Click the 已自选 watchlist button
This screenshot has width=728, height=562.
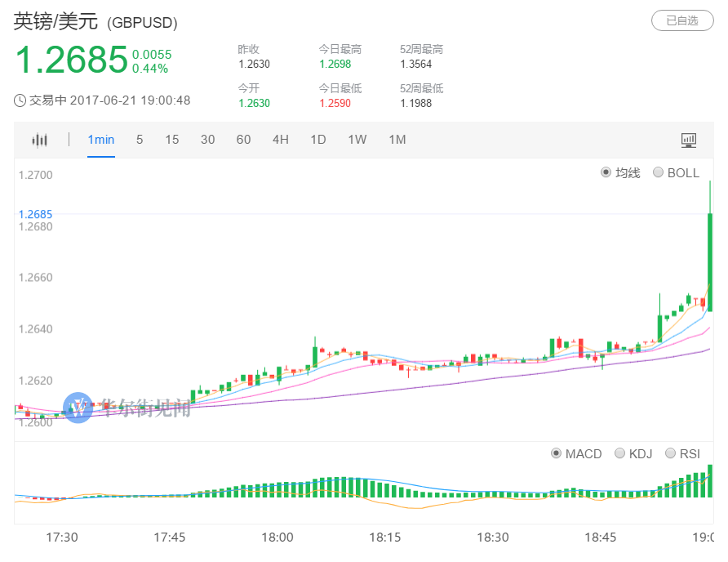(x=682, y=20)
